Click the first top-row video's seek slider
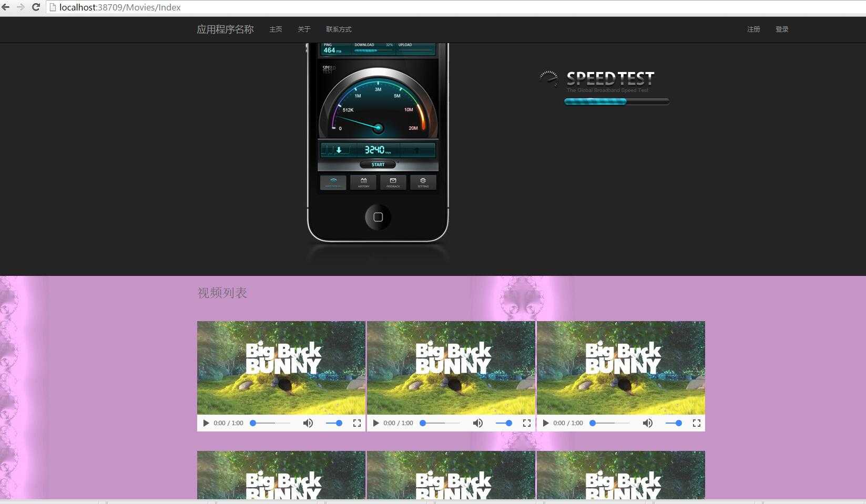This screenshot has height=504, width=866. [x=270, y=423]
